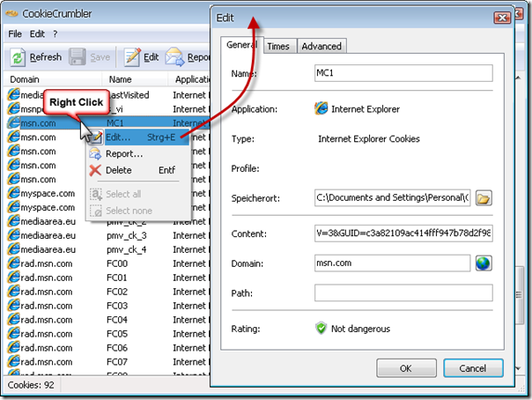Viewport: 532px width, 400px height.
Task: Click the pmv_ck_3 name cell
Action: 126,235
